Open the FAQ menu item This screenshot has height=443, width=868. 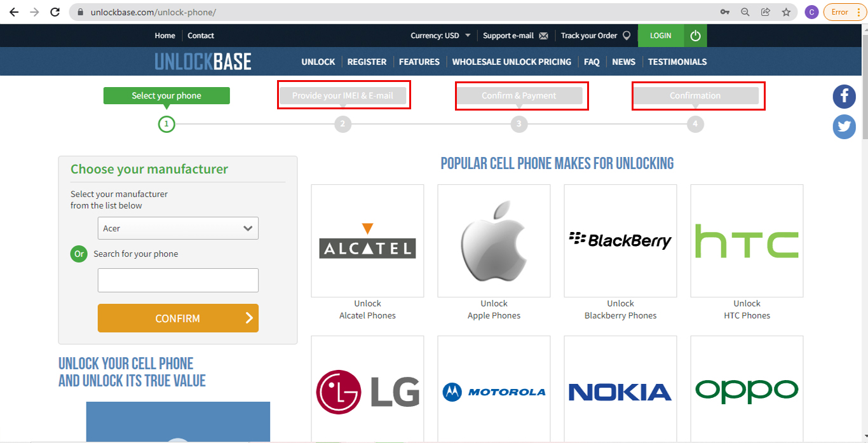tap(592, 62)
